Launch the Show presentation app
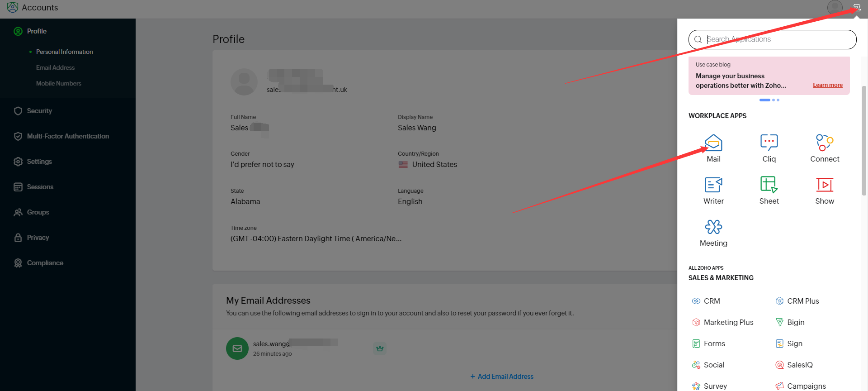This screenshot has width=868, height=391. [x=825, y=191]
